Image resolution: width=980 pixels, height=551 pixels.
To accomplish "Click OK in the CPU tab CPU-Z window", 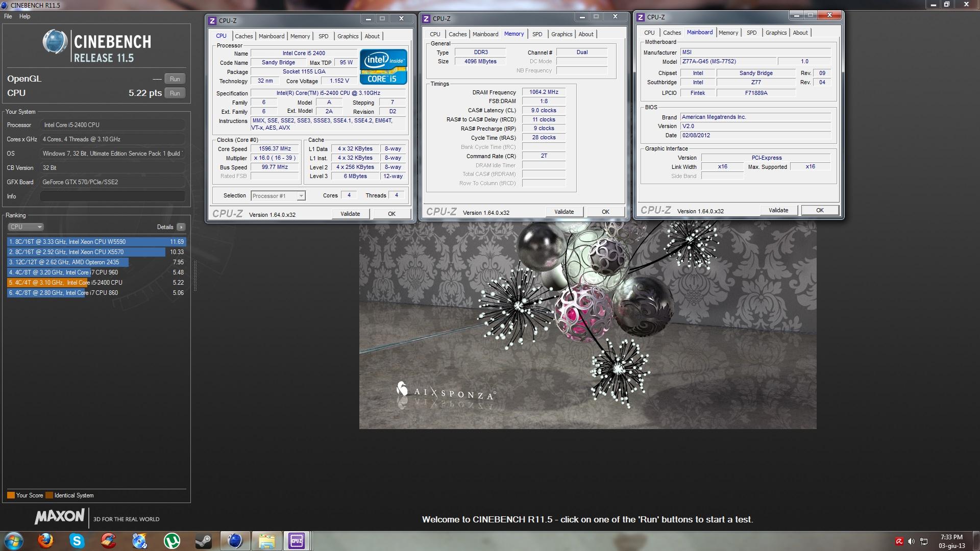I will (391, 214).
